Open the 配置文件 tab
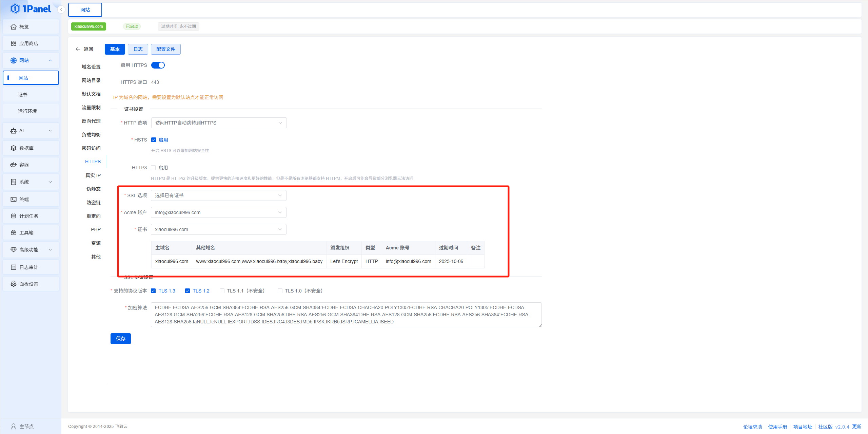The image size is (868, 434). click(165, 49)
